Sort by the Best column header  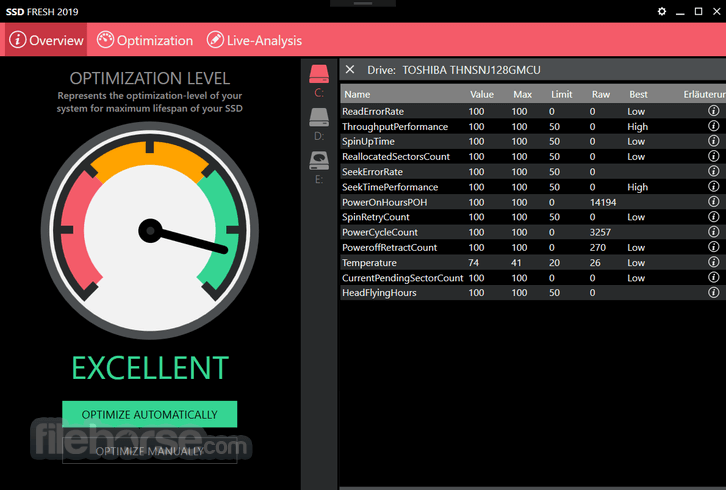click(638, 94)
